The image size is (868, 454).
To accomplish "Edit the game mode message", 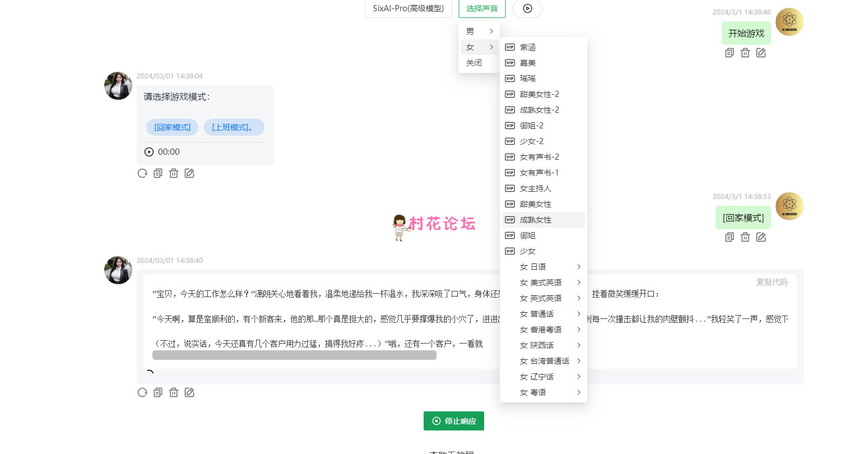I will point(189,173).
